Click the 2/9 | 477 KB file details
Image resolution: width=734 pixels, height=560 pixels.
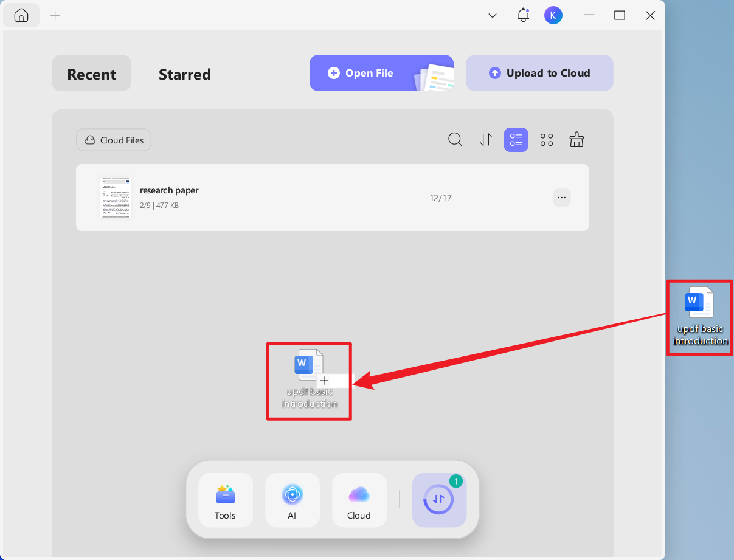(x=159, y=206)
